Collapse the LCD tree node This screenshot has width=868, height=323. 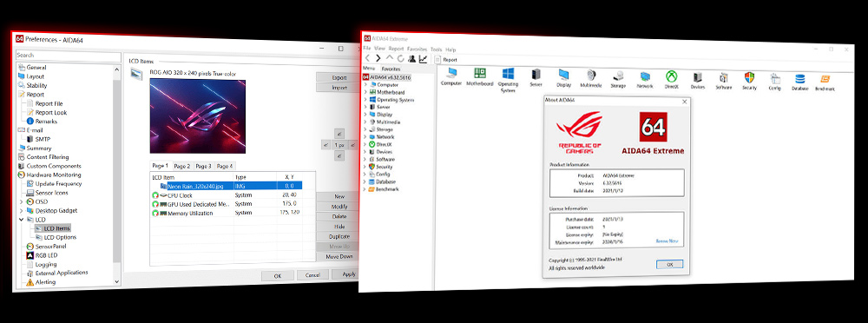tap(21, 220)
